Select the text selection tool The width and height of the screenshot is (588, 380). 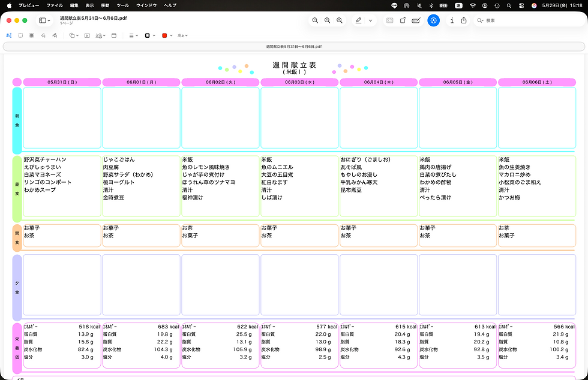click(x=9, y=35)
